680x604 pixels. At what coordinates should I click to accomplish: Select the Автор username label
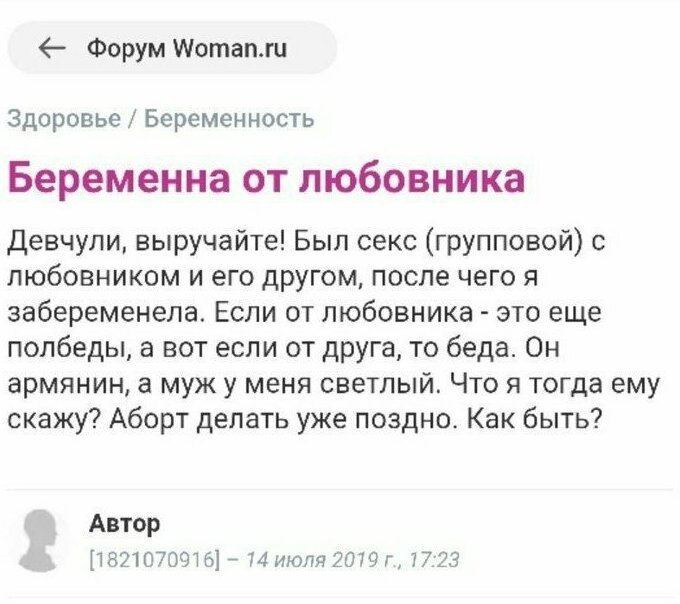125,523
